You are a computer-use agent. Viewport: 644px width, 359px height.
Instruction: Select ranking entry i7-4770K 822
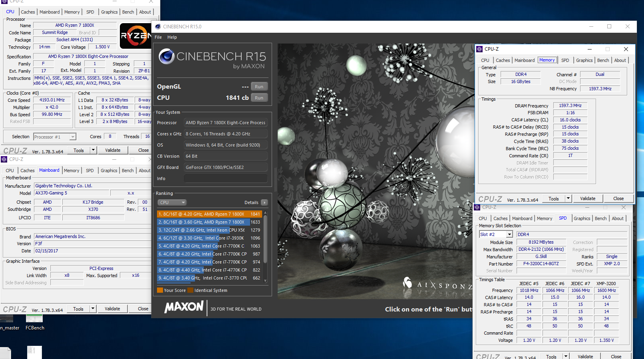click(x=209, y=270)
